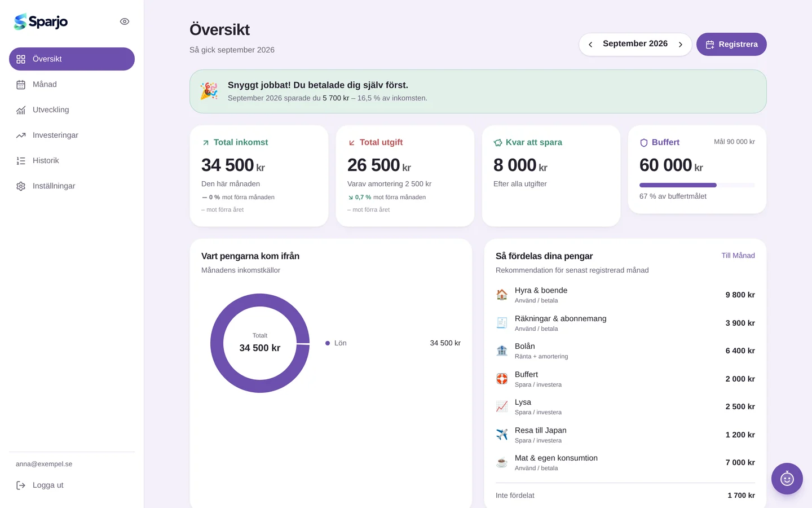
Task: Open the Till Månad link
Action: pyautogui.click(x=738, y=255)
